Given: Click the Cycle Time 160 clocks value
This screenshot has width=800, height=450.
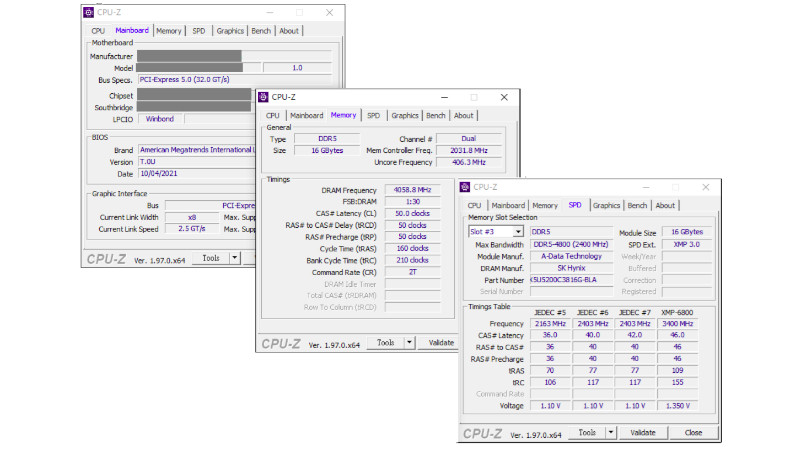Looking at the screenshot, I should [x=412, y=248].
